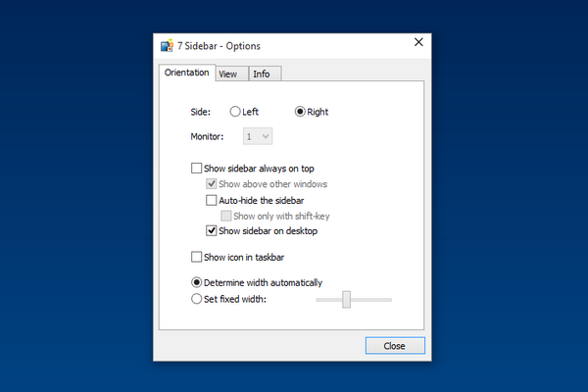Select the Set fixed width option
The image size is (588, 392).
click(197, 299)
